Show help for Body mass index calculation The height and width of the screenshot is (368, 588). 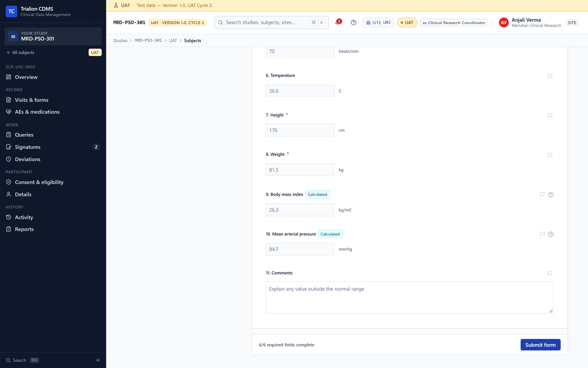(x=551, y=194)
